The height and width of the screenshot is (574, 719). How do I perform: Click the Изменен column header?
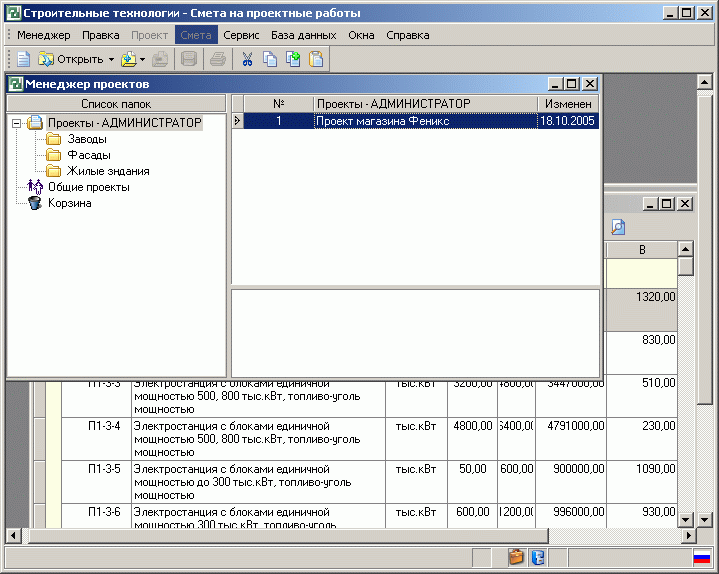(568, 103)
